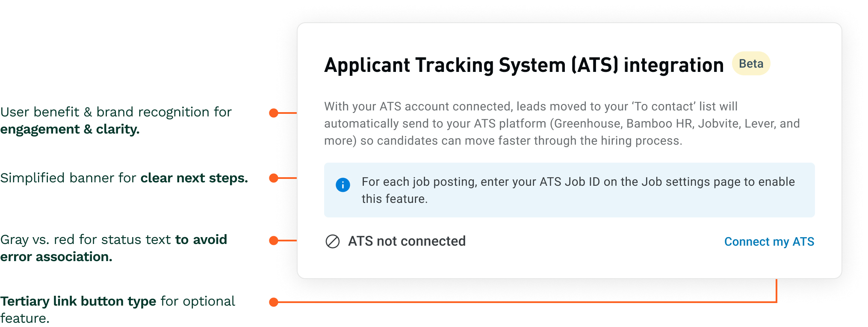Click the orange dot beside the User benefit annotation
The image size is (868, 327).
[274, 113]
